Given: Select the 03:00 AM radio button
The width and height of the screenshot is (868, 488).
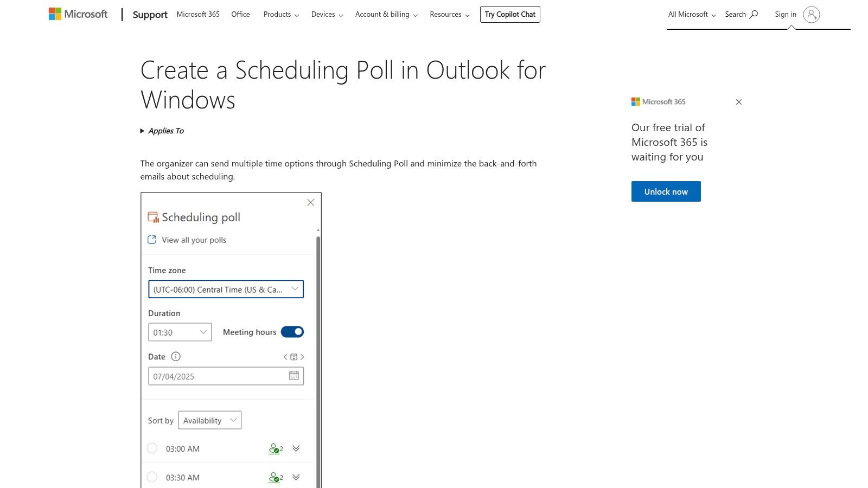Looking at the screenshot, I should (x=152, y=448).
